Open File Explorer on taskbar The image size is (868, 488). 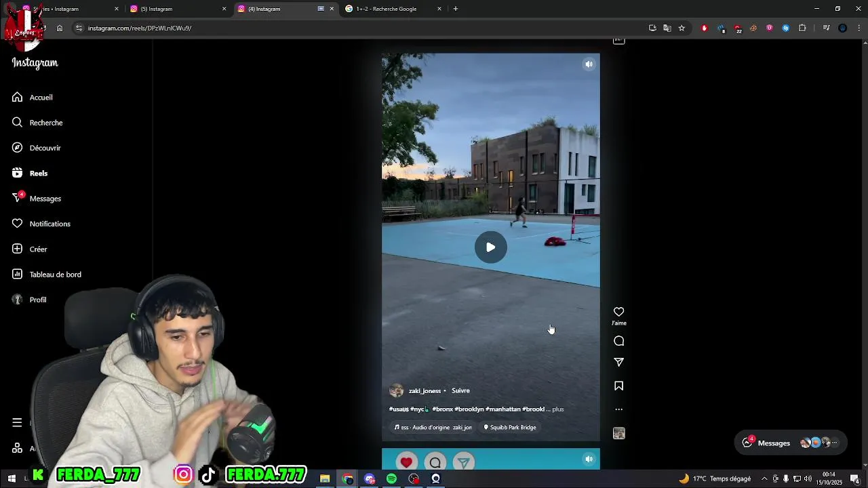(325, 479)
